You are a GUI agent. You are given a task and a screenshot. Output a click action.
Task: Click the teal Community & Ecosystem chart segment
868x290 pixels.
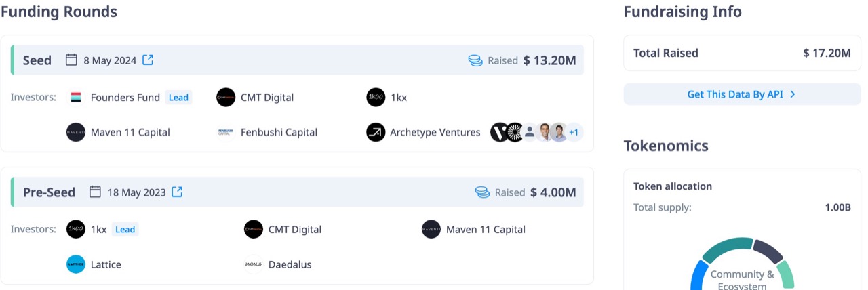pyautogui.click(x=726, y=249)
